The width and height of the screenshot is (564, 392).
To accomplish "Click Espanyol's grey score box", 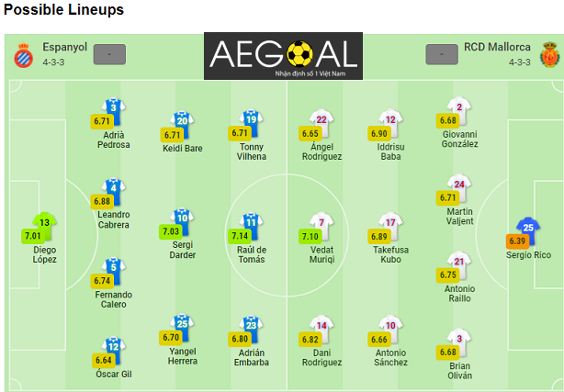I will [109, 55].
